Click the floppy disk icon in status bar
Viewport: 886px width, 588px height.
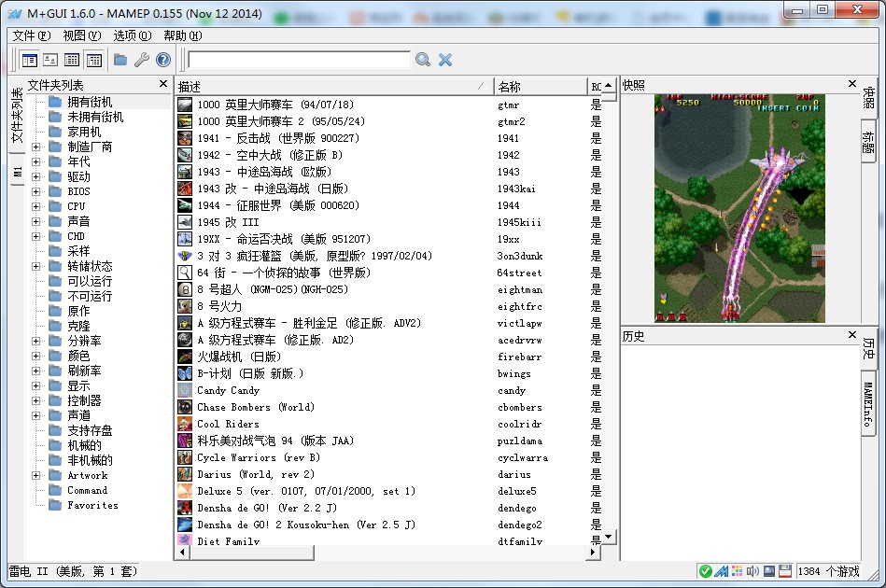[x=785, y=571]
